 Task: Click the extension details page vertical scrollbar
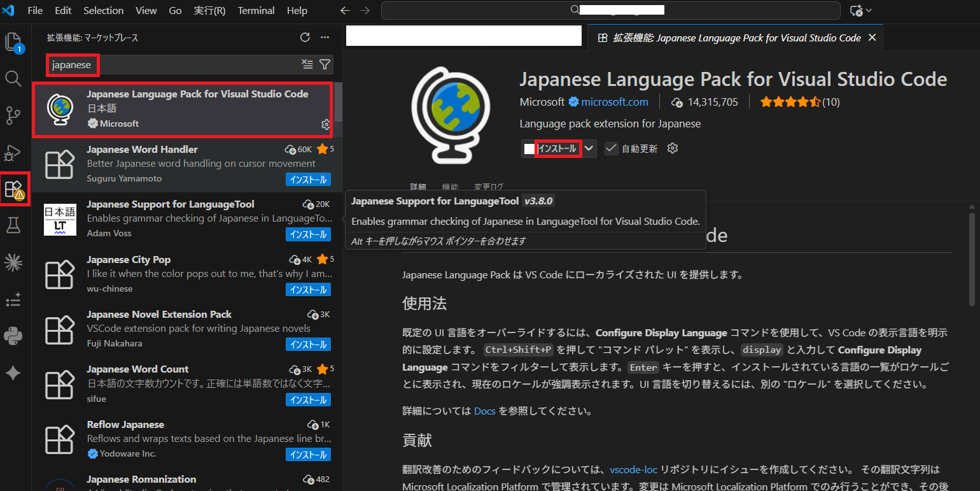pos(972,258)
